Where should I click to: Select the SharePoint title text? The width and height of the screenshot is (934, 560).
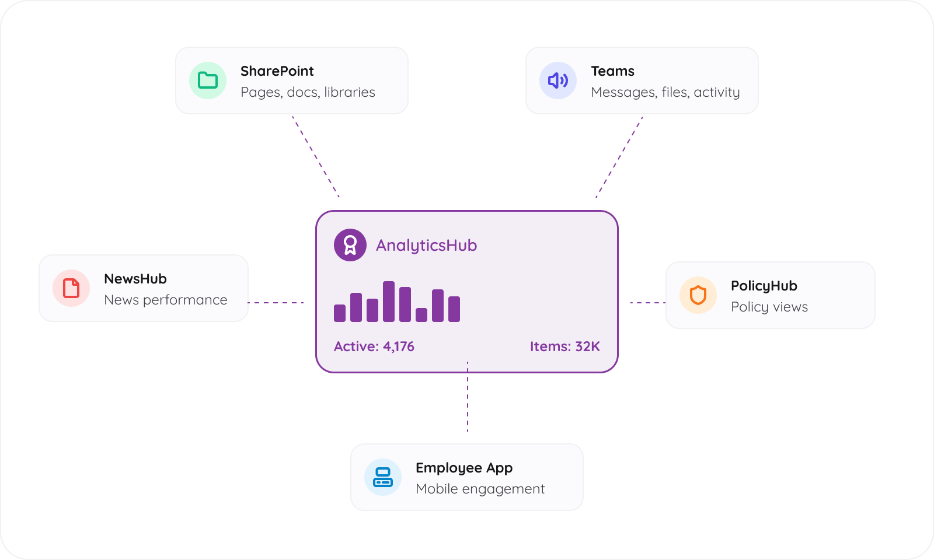click(x=277, y=71)
